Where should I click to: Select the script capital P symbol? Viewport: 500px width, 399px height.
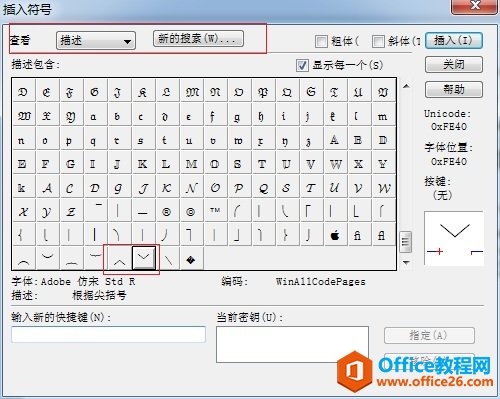click(239, 188)
